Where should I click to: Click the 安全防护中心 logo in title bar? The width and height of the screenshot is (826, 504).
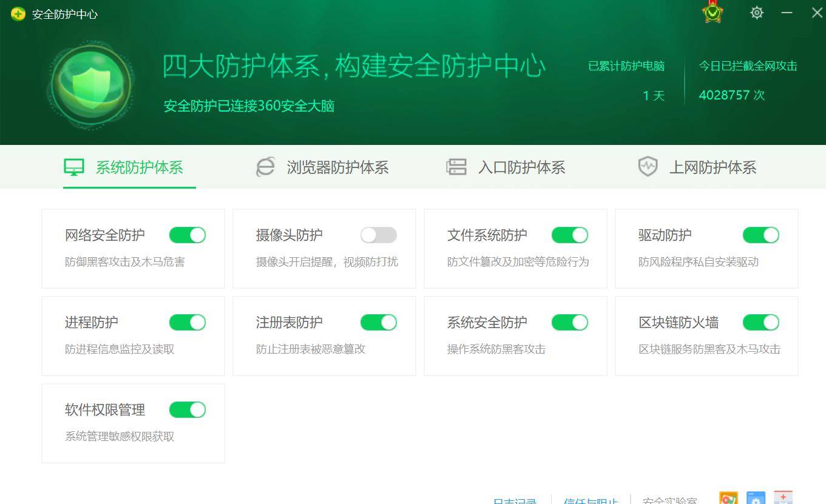(x=18, y=12)
